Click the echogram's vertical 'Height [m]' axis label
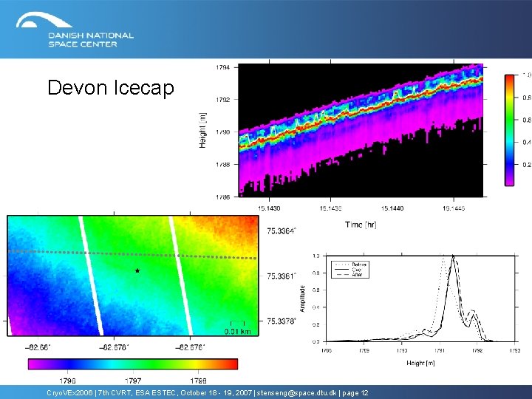The image size is (532, 399). [202, 130]
